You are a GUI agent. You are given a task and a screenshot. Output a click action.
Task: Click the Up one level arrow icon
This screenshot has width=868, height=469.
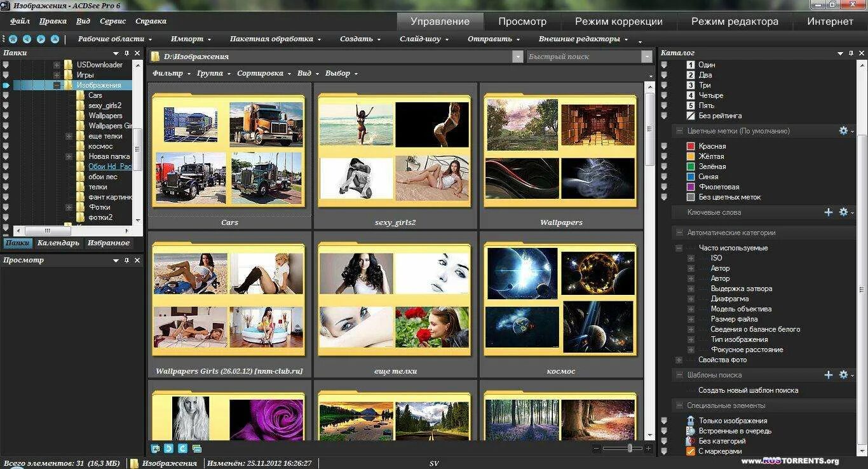point(55,39)
